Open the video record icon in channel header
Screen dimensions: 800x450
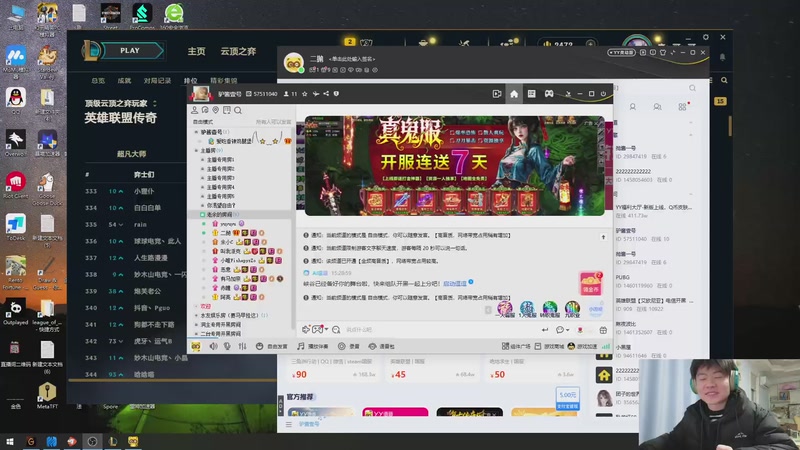(x=496, y=94)
